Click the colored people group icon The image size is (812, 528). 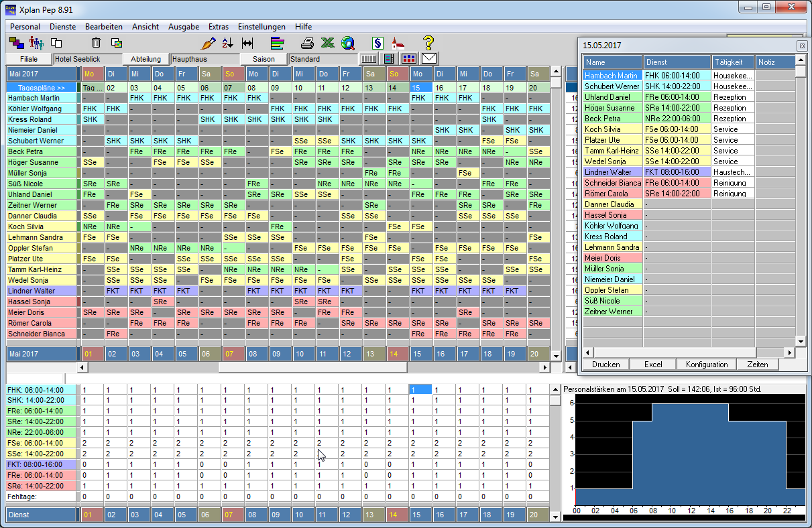(x=36, y=43)
